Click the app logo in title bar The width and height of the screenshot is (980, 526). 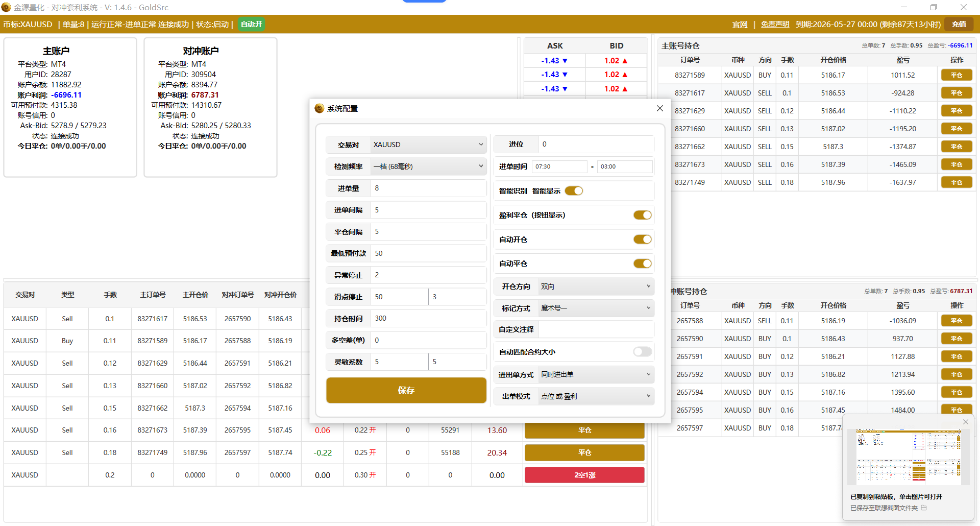(x=6, y=7)
